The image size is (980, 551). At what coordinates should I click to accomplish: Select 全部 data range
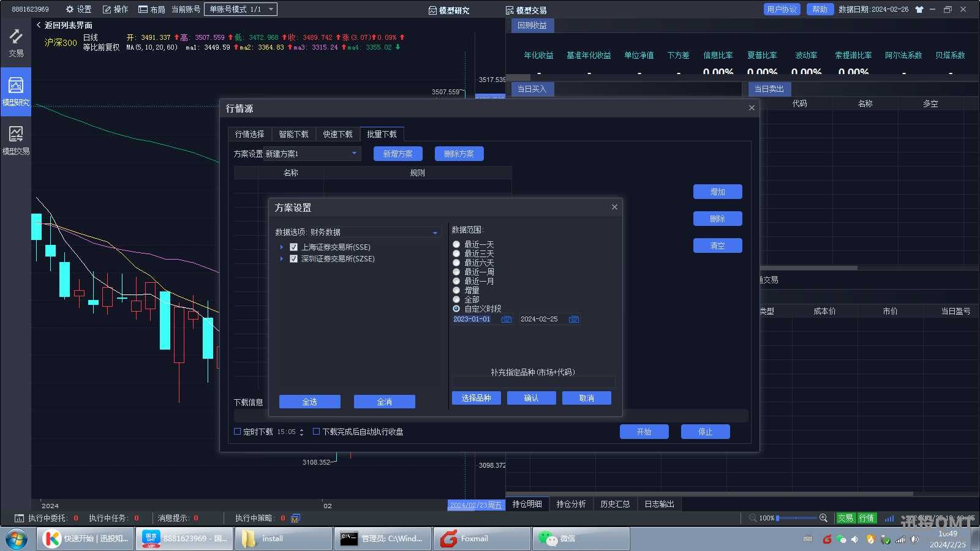pos(456,299)
